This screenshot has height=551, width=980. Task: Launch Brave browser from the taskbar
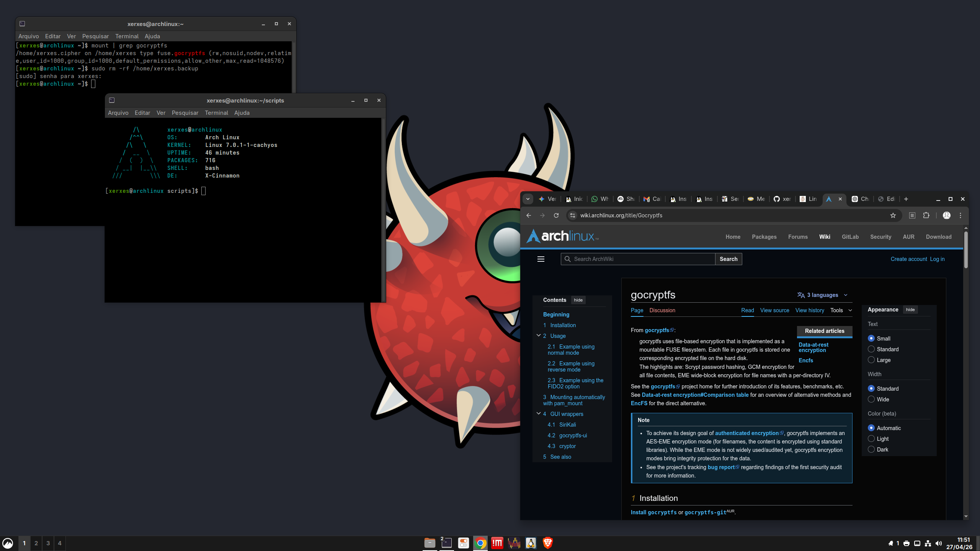[x=547, y=543]
